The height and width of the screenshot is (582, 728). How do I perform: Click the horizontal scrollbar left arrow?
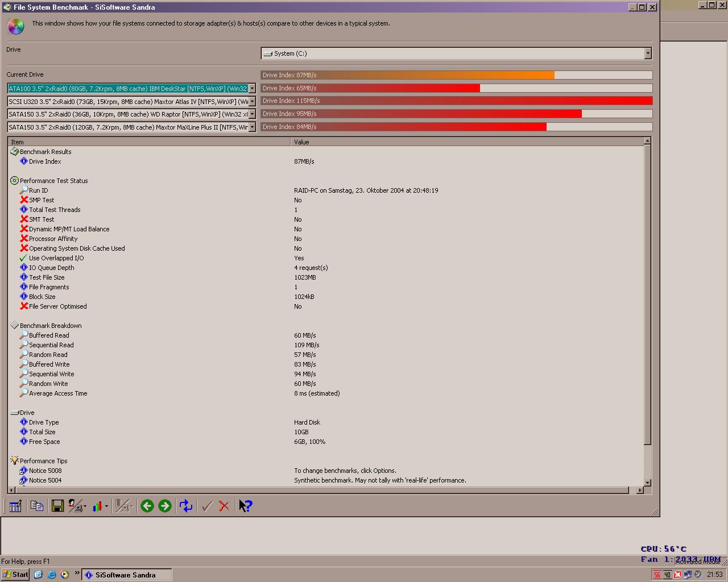pos(12,490)
